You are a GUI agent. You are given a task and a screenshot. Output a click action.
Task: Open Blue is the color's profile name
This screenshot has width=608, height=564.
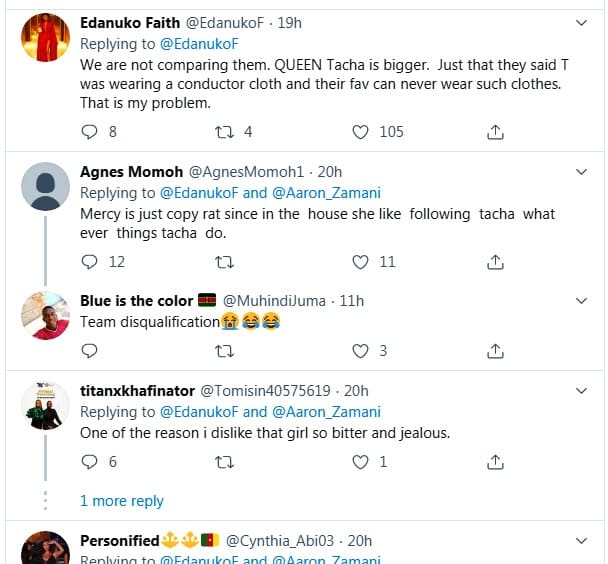pyautogui.click(x=130, y=301)
